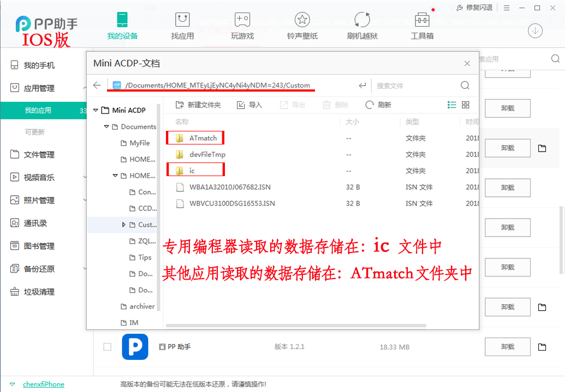This screenshot has width=565, height=392.
Task: Close the Mini ACDP-文档 dialog
Action: click(x=467, y=63)
